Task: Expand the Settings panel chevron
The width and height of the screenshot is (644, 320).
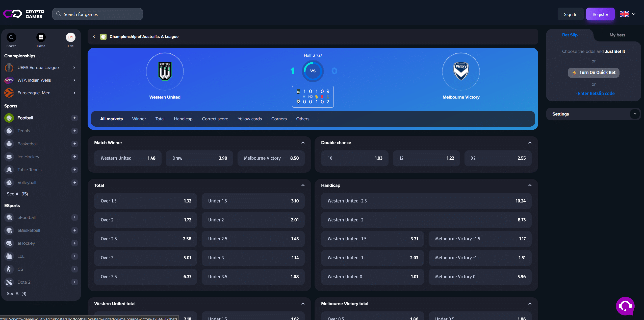Action: pos(635,114)
